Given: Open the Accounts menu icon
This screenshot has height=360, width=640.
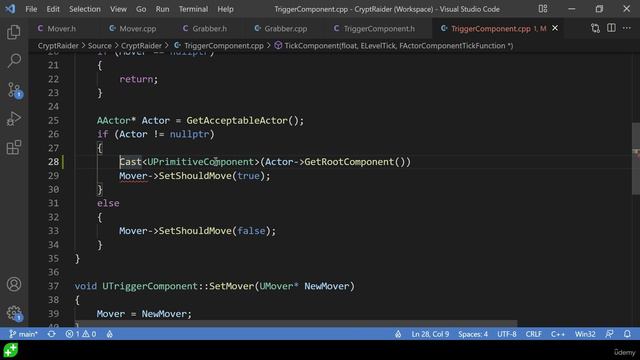Looking at the screenshot, I should pos(13,284).
